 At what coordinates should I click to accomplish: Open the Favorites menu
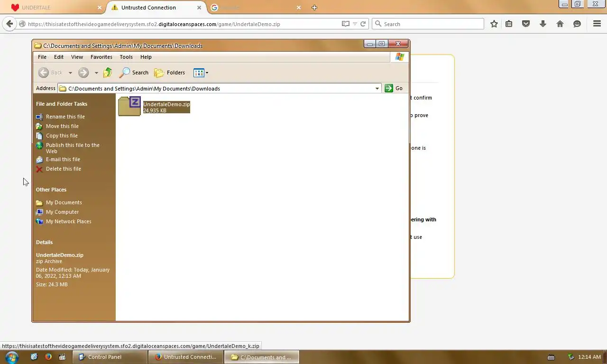(101, 57)
